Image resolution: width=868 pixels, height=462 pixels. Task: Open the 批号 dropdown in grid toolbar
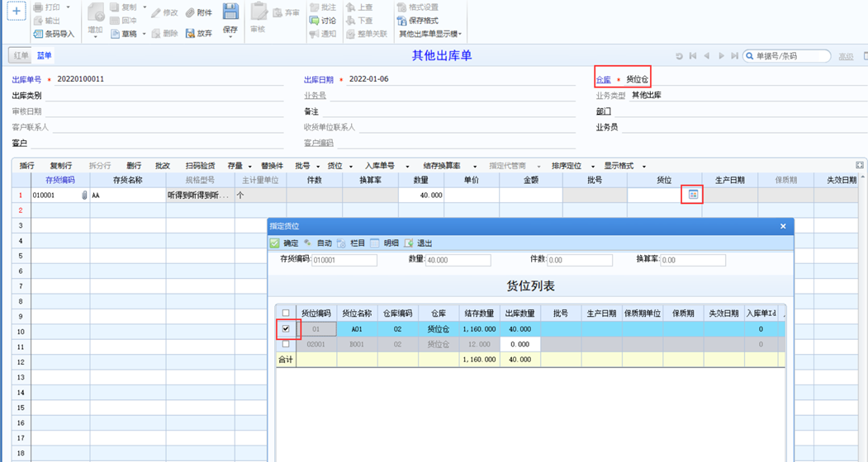tap(318, 166)
